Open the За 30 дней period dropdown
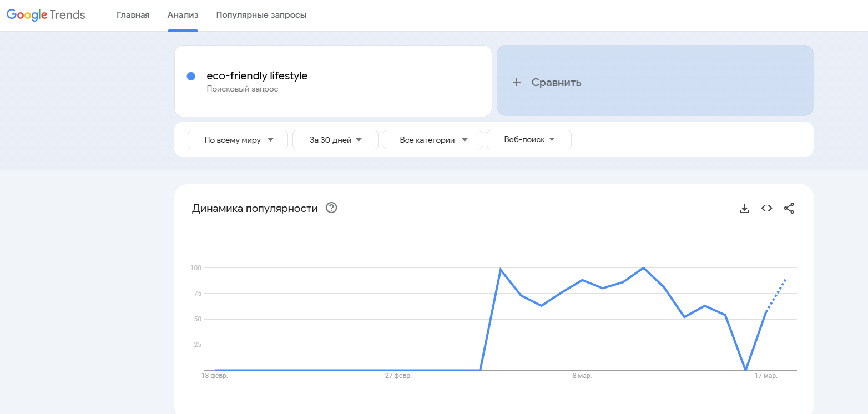The image size is (868, 414). pyautogui.click(x=335, y=140)
